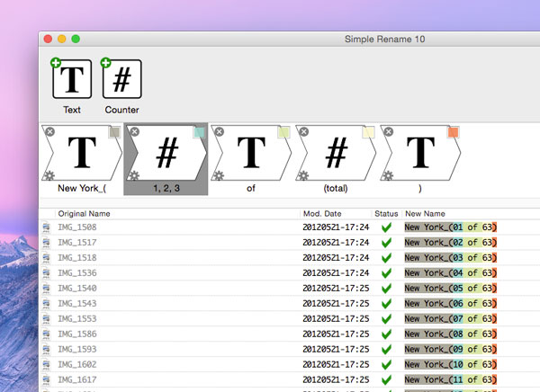
Task: Click status checkmark for IMG_1508
Action: pyautogui.click(x=386, y=227)
